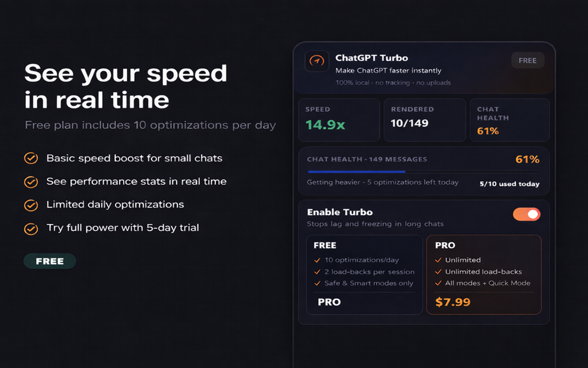Click checkmark next to Unlimited load-backs

click(438, 272)
